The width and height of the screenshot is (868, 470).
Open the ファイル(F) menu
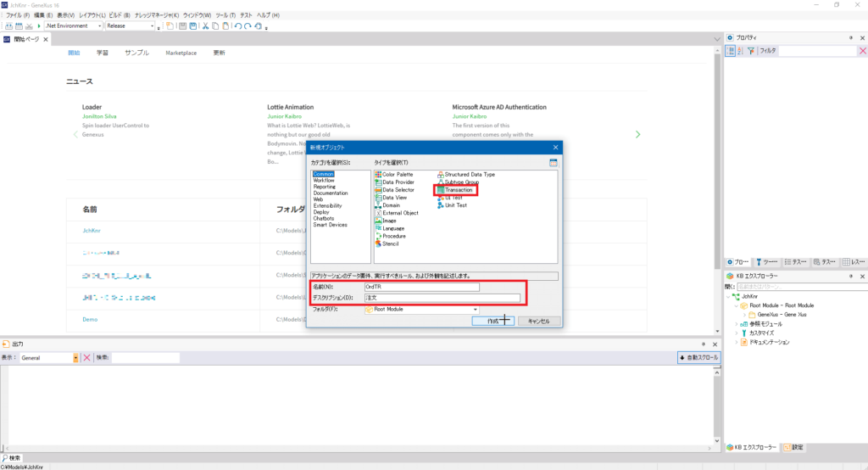[x=18, y=15]
